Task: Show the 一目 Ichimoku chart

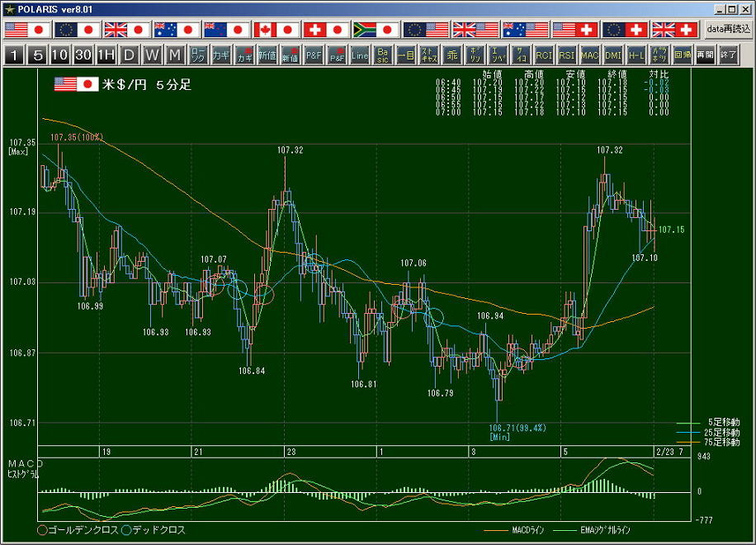Action: [405, 55]
